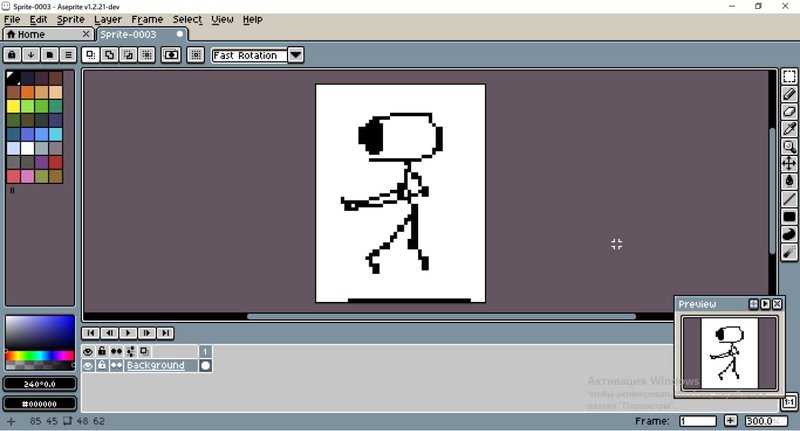Image resolution: width=800 pixels, height=431 pixels.
Task: Select the Move tool
Action: (789, 164)
